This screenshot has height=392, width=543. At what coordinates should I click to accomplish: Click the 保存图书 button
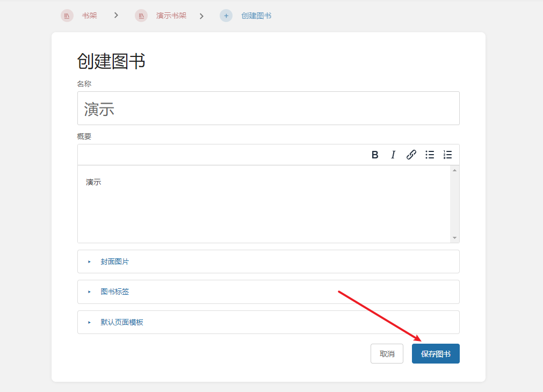[436, 354]
